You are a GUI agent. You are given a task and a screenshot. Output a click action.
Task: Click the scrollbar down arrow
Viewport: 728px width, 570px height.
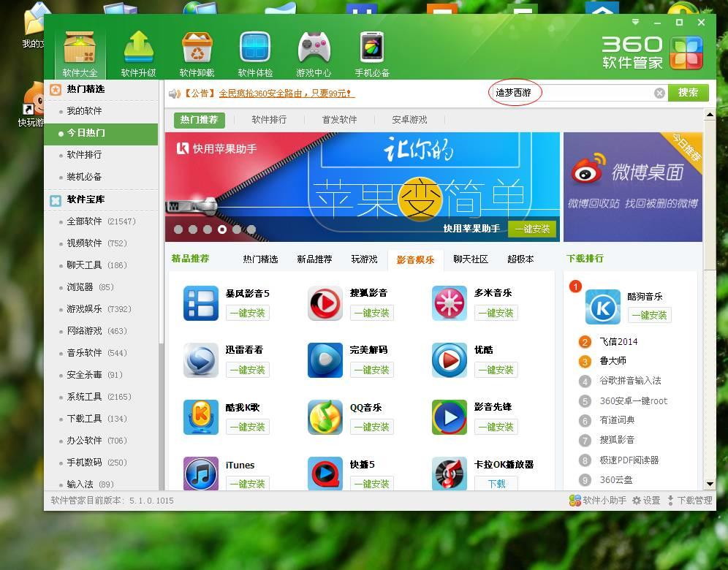(x=710, y=484)
